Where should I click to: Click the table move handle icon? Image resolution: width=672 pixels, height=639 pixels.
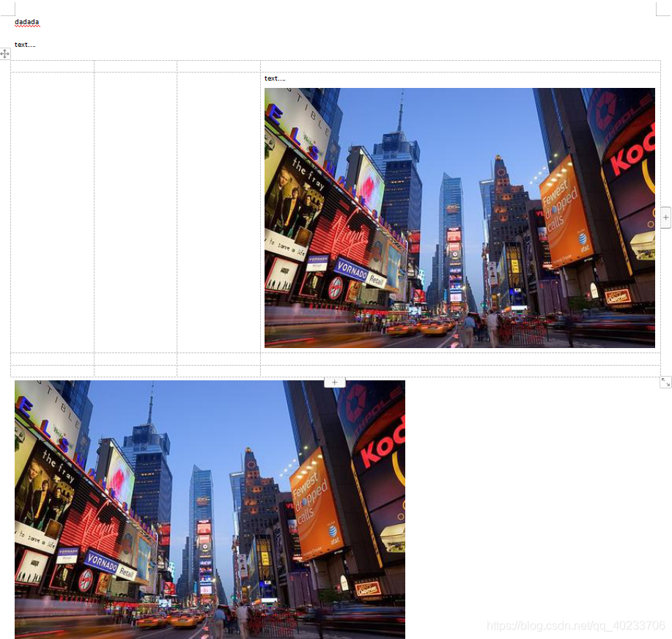click(x=4, y=54)
